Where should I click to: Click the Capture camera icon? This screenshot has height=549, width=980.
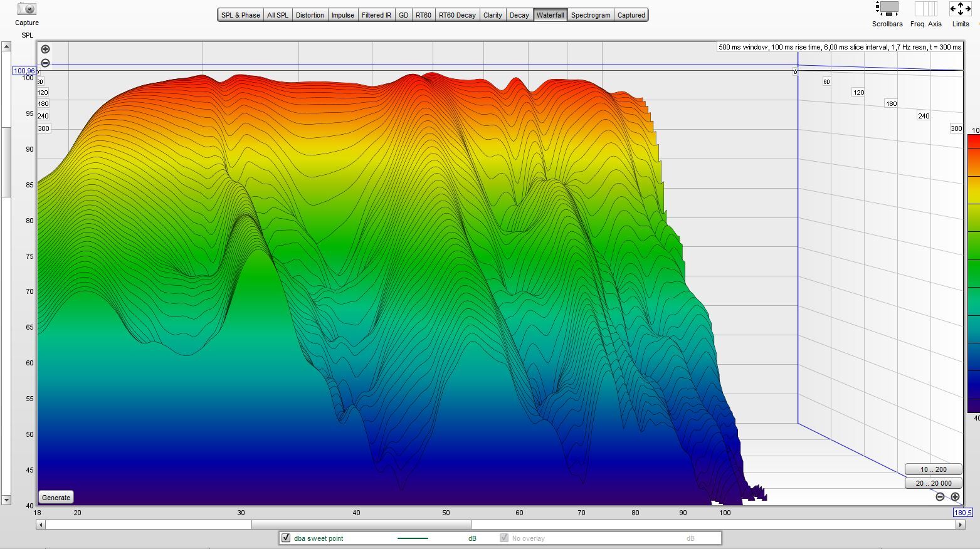(x=27, y=9)
